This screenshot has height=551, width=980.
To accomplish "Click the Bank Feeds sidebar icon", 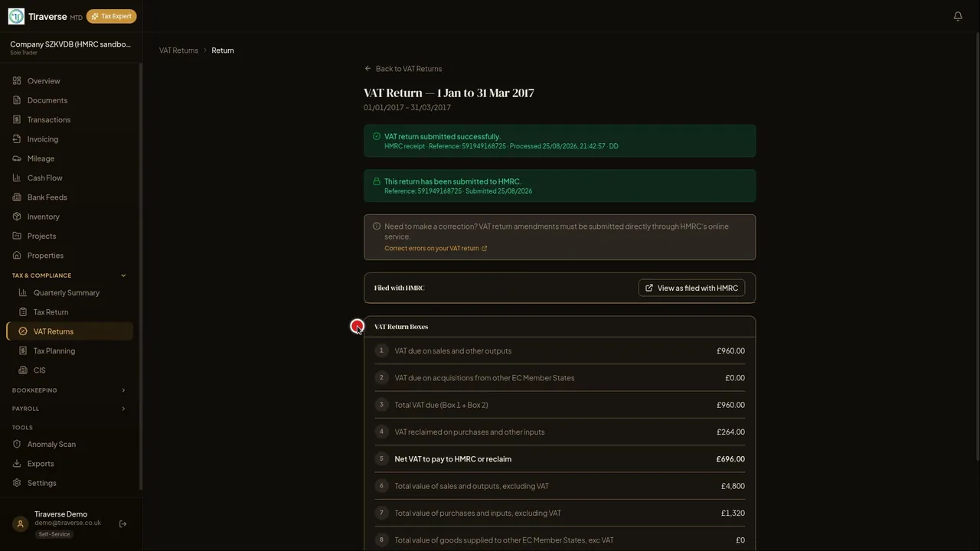I will click(x=17, y=197).
